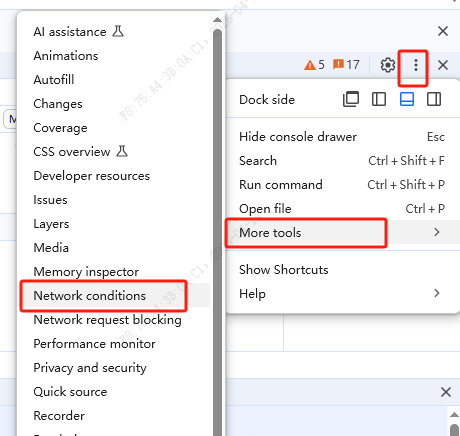Expand the More tools submenu

pyautogui.click(x=343, y=232)
